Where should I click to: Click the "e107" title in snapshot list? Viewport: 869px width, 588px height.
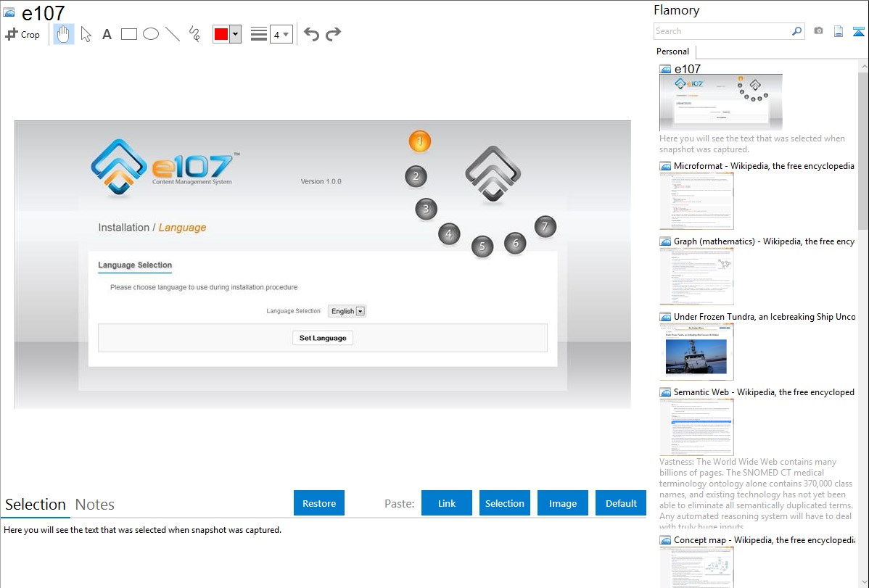(x=687, y=69)
